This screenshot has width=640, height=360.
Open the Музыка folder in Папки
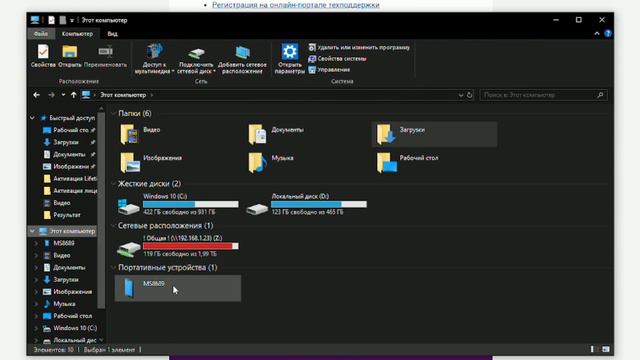point(307,162)
